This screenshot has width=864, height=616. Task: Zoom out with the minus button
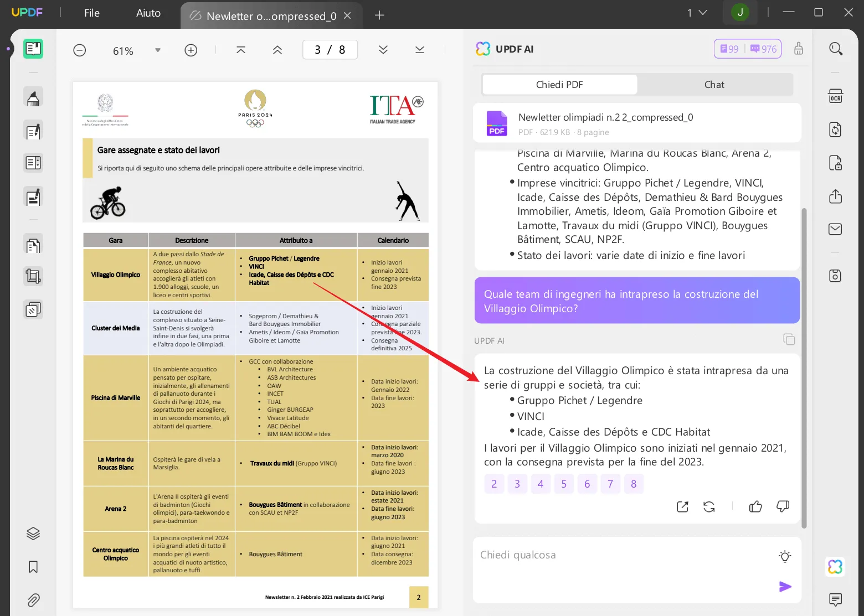point(80,50)
